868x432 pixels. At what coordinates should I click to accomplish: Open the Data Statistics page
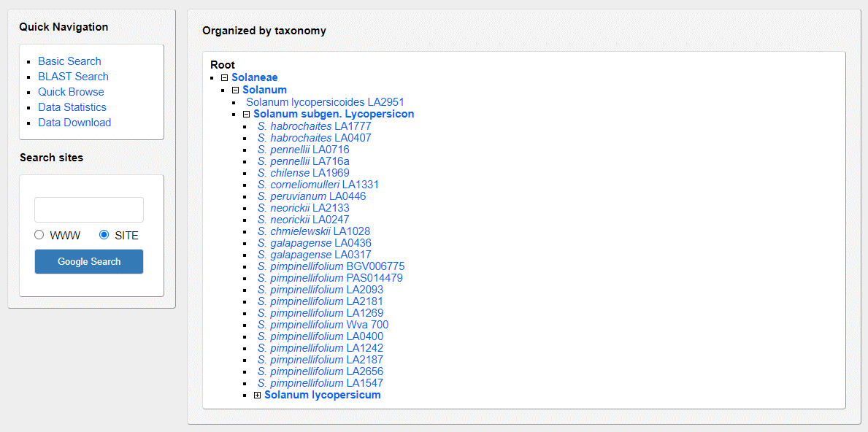click(72, 107)
